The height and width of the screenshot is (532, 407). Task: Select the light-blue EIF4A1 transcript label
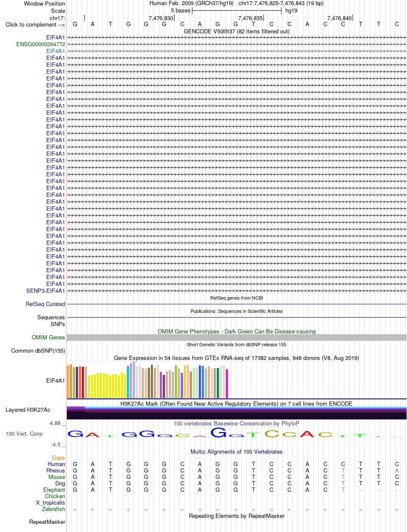[x=56, y=51]
